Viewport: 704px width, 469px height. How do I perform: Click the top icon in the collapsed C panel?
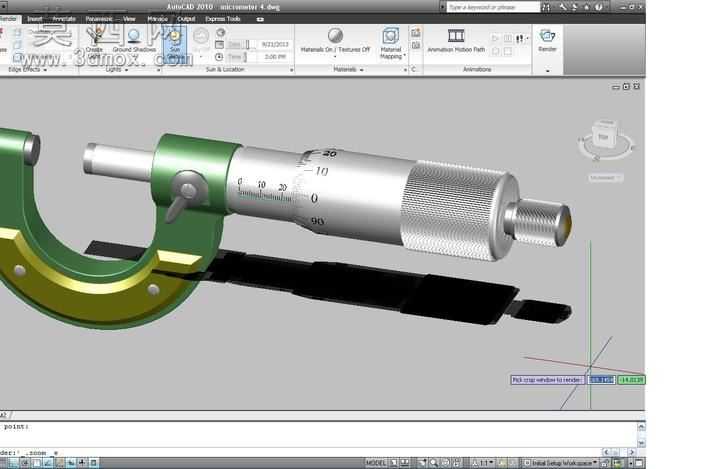click(x=416, y=32)
